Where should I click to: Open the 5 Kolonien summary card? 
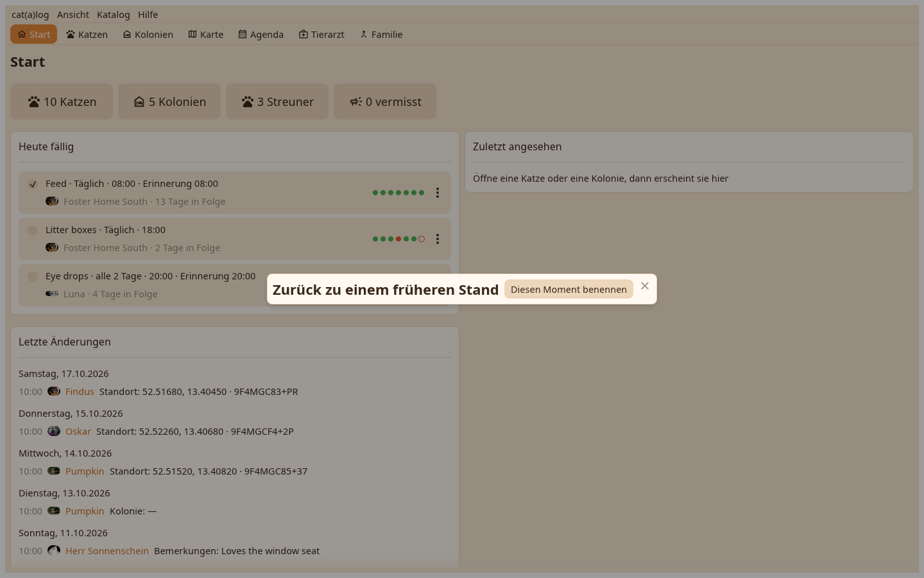tap(169, 101)
